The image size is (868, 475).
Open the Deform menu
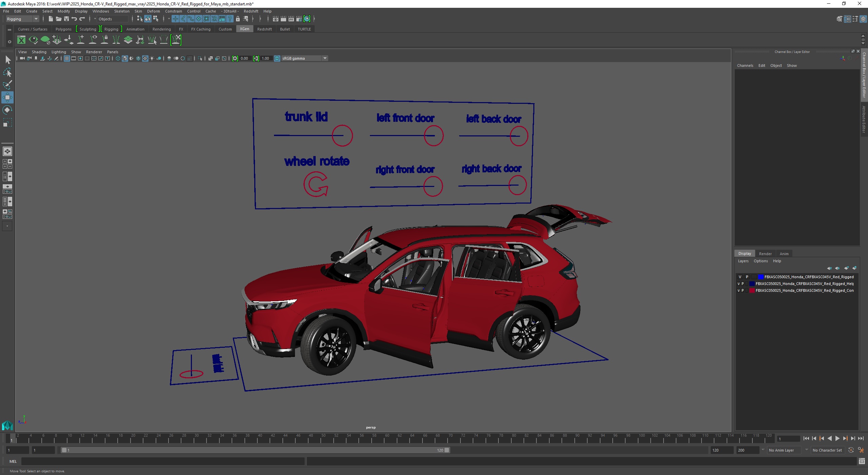[x=153, y=11]
